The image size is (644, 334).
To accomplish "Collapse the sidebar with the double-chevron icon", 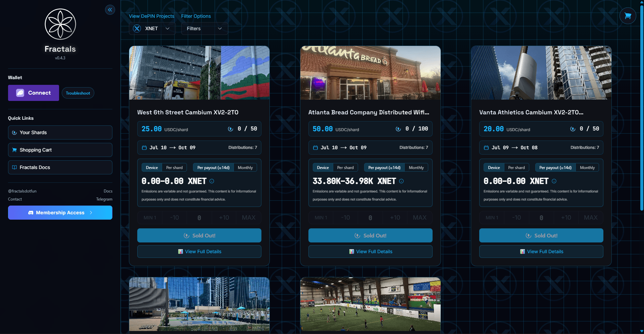I will point(110,10).
